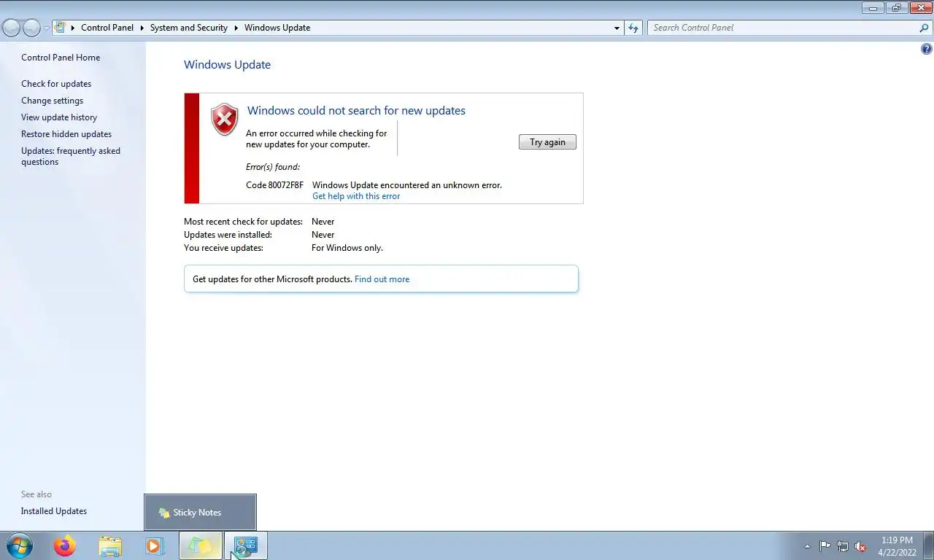This screenshot has height=560, width=934.
Task: Click Find out more link
Action: [382, 279]
